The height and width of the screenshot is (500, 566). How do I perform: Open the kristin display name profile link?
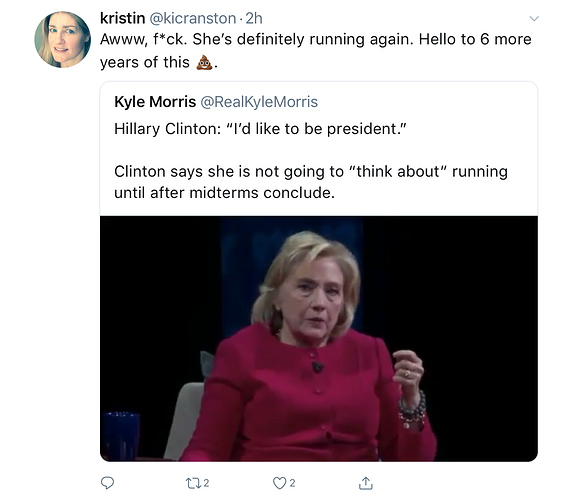click(122, 18)
